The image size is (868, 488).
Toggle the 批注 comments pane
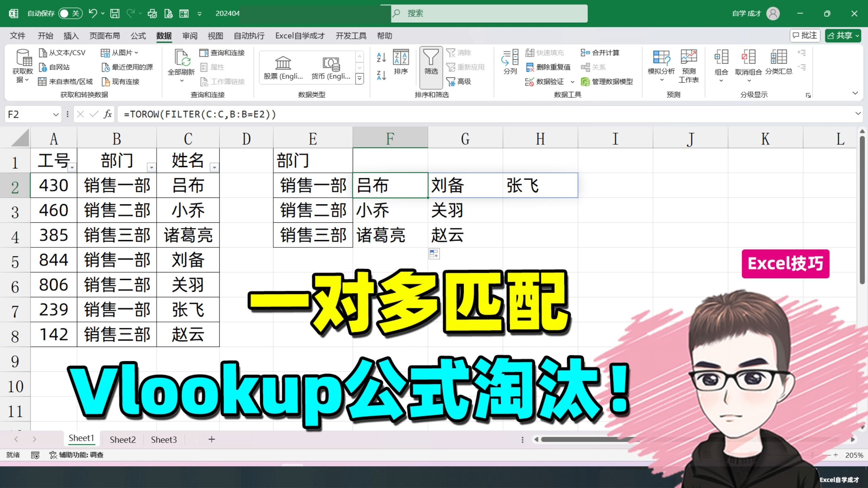click(x=805, y=35)
